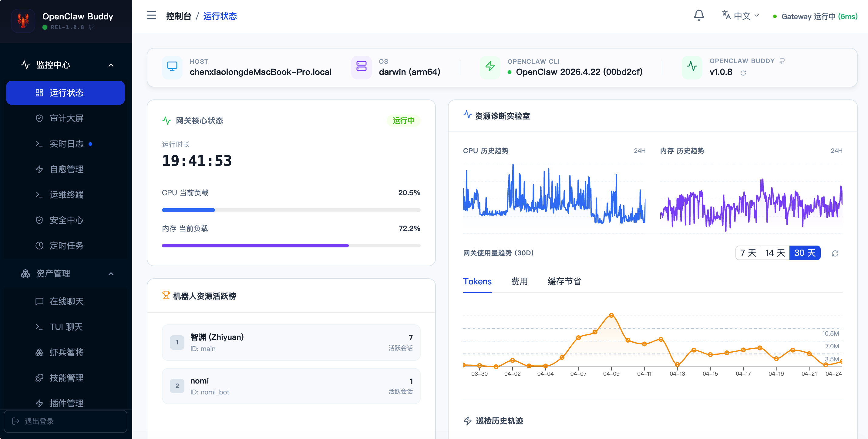
Task: Click the 内存 当前负载 progress bar
Action: 291,246
